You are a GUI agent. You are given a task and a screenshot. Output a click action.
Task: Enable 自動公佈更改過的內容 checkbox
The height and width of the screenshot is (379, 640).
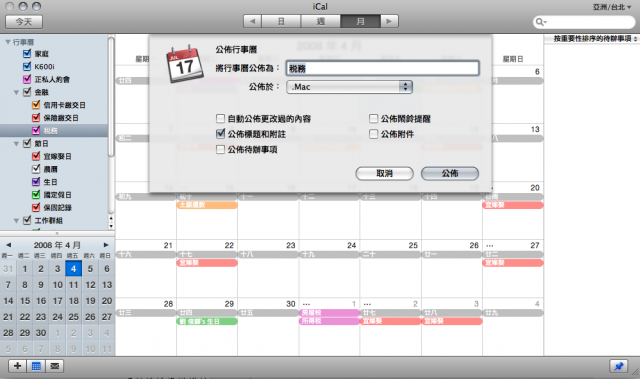pos(220,119)
